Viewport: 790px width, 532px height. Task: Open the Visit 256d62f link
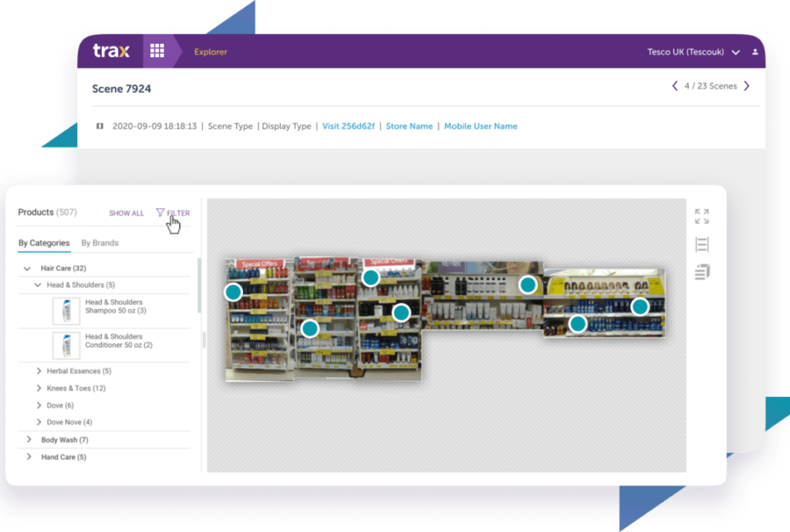click(x=348, y=126)
